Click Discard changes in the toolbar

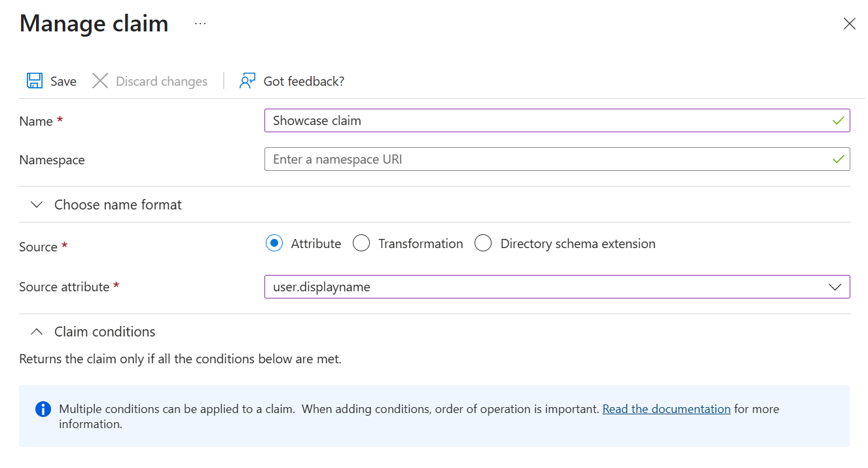(x=161, y=81)
